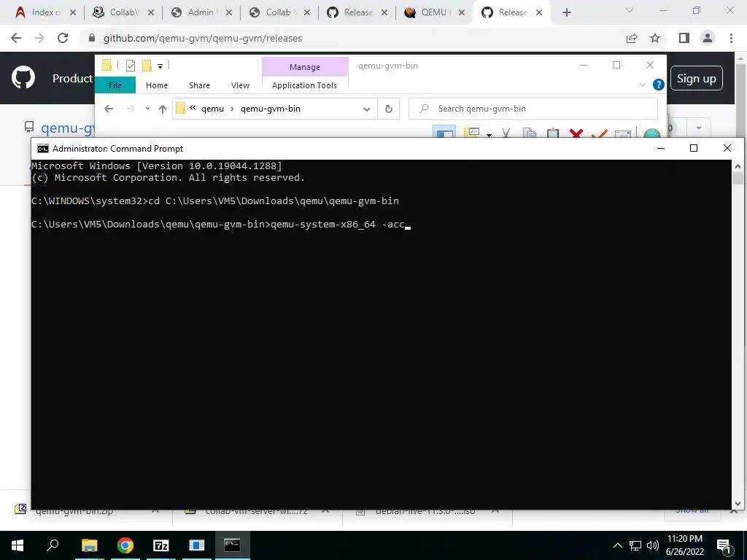Screen dimensions: 747x560
Task: Open notification center icon
Action: 724,546
